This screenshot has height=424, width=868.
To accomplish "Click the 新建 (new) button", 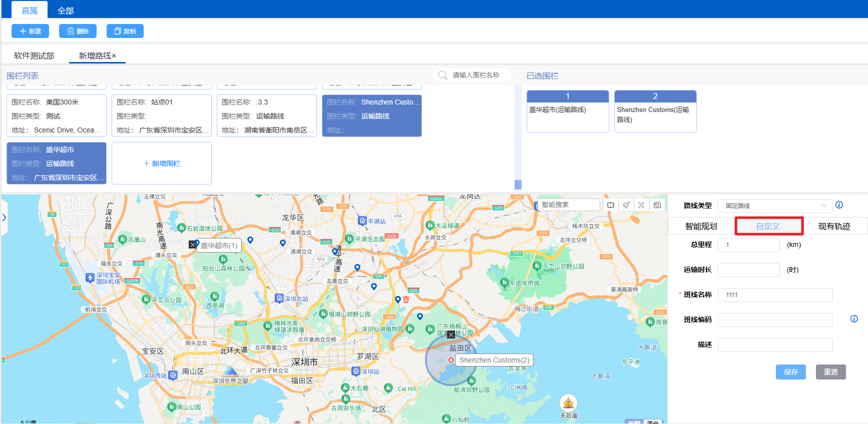I will tap(30, 31).
